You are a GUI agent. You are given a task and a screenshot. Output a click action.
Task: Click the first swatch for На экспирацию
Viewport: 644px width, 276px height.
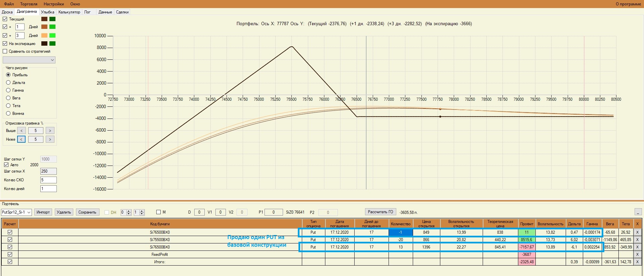(x=44, y=44)
